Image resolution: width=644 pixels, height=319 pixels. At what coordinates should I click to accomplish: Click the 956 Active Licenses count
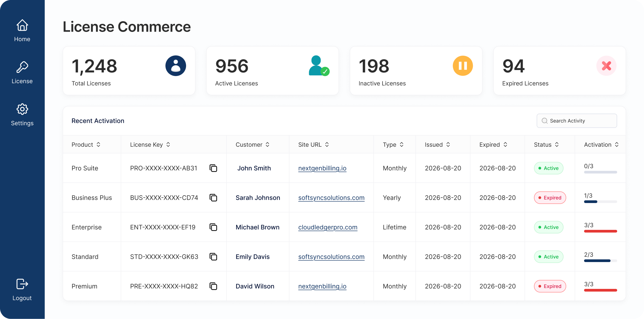tap(232, 66)
